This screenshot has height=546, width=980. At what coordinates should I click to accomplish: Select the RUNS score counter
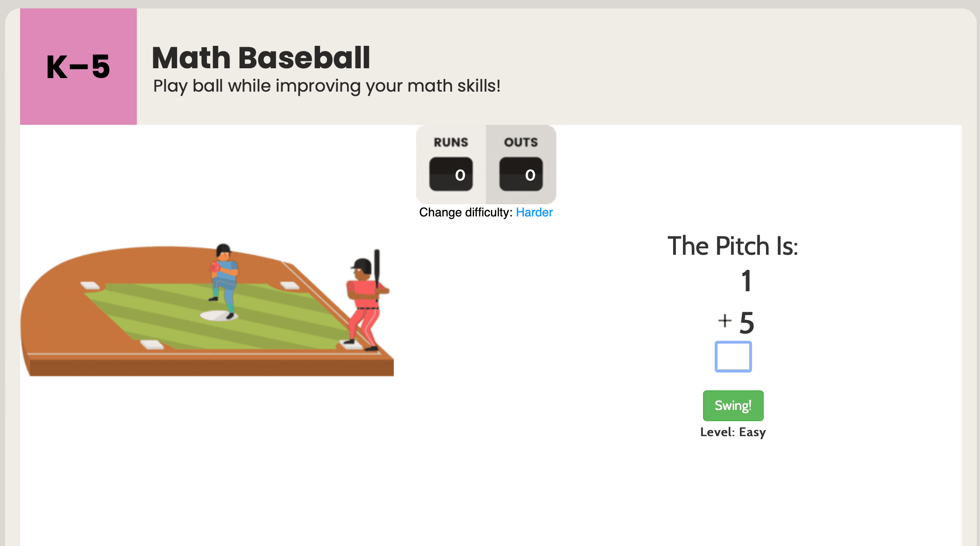coord(451,174)
